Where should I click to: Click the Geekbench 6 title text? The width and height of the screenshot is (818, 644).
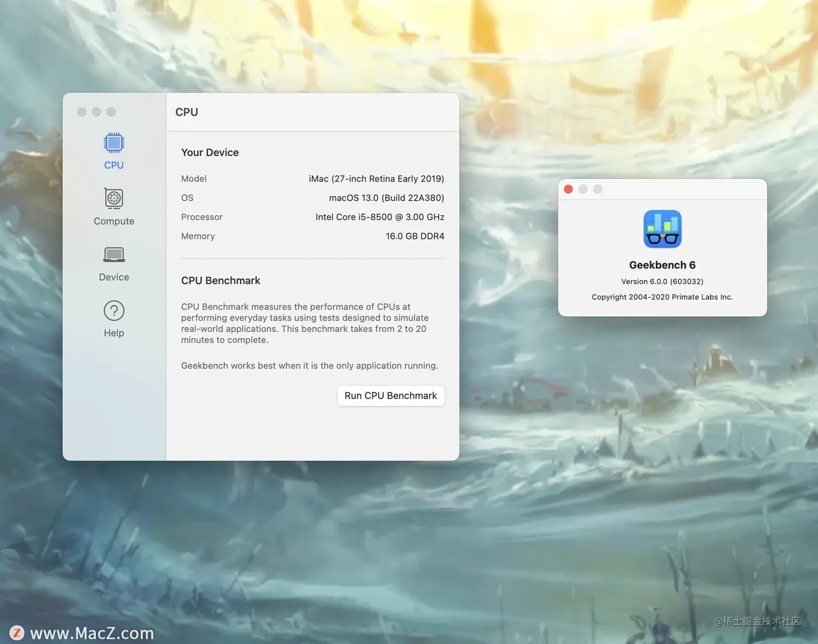pos(662,265)
